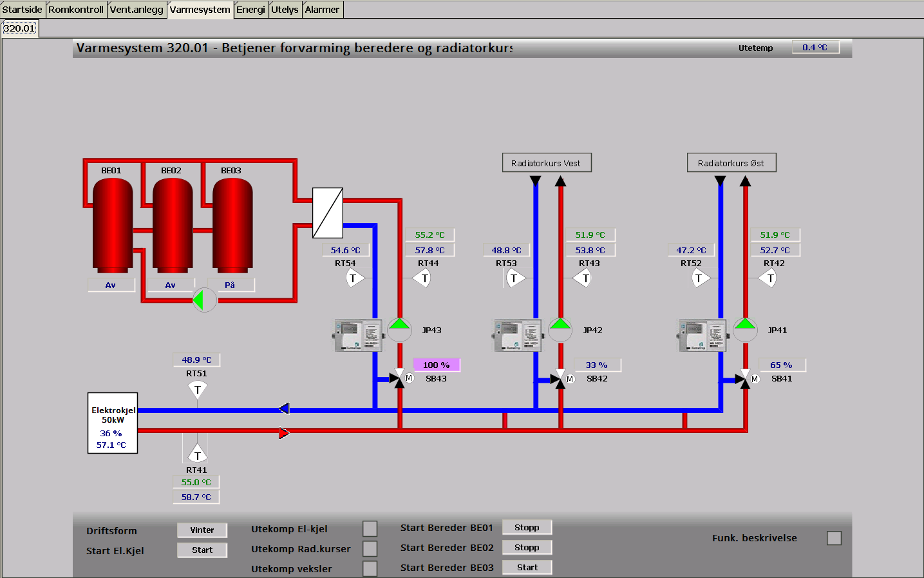Select the RT53 temperature sensor symbol
This screenshot has height=578, width=924.
click(515, 278)
